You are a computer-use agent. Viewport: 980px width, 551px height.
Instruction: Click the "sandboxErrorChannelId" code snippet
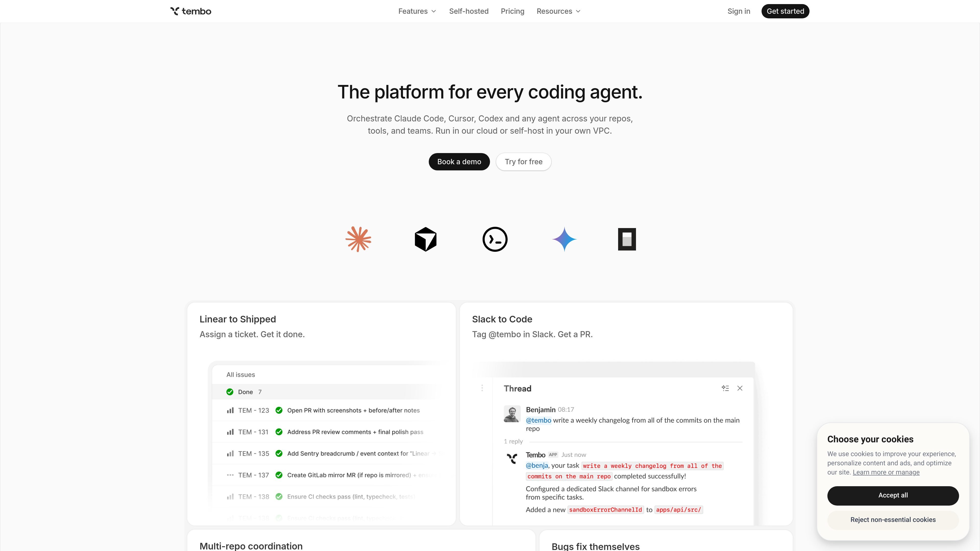605,510
